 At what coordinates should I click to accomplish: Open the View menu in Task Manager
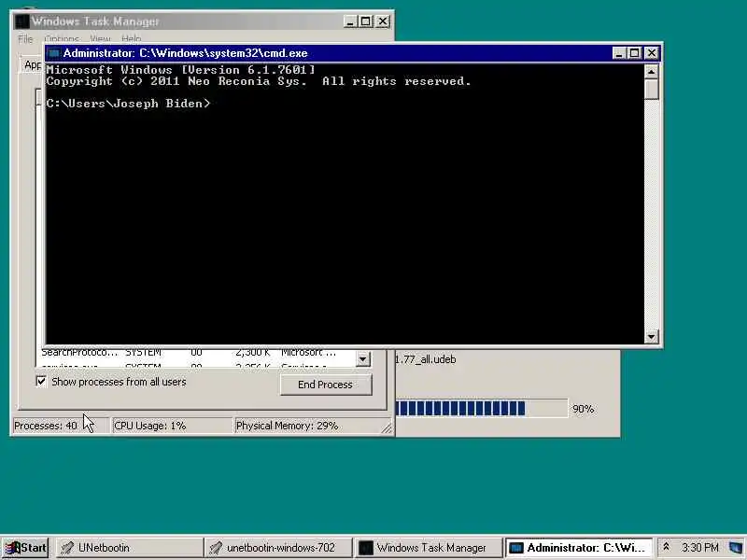point(100,38)
